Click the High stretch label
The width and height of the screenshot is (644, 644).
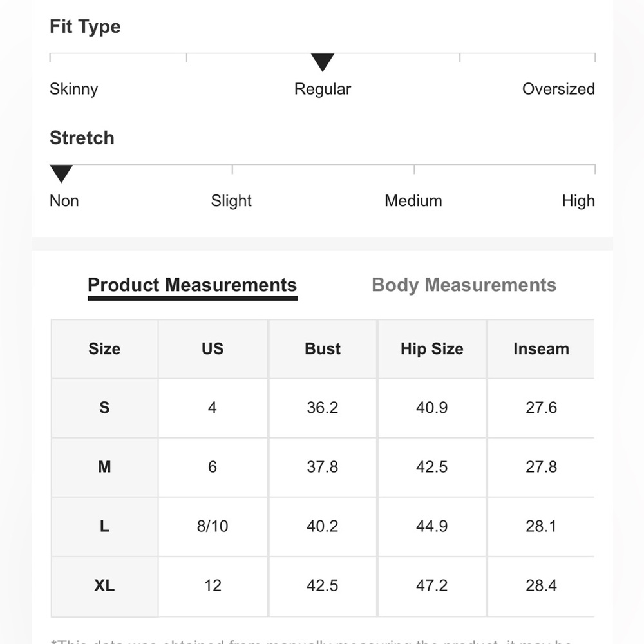(578, 201)
